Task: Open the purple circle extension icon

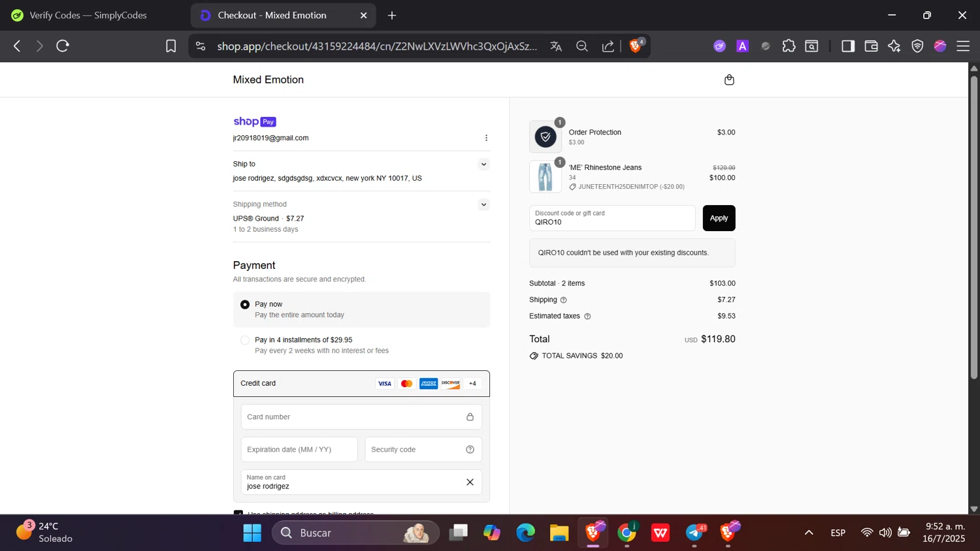Action: coord(719,46)
